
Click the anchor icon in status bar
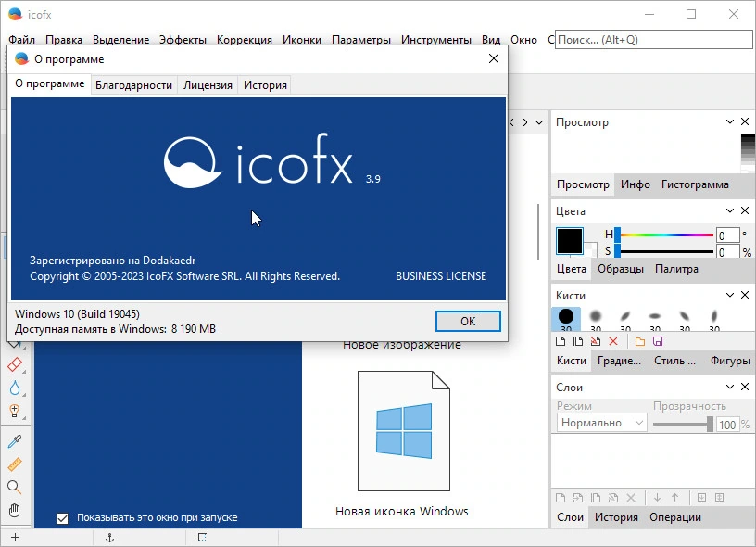[x=110, y=538]
